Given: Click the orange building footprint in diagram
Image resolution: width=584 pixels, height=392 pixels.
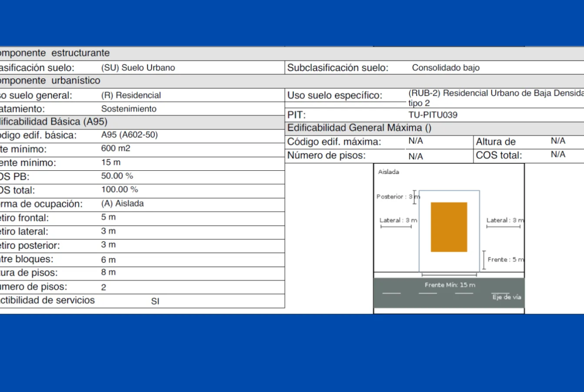Looking at the screenshot, I should pos(449,227).
